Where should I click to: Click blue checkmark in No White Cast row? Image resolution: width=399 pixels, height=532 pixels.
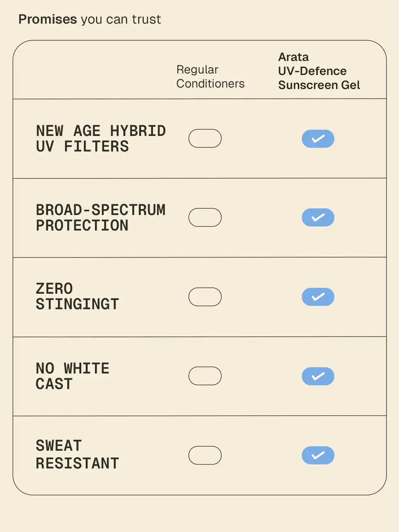tap(318, 376)
